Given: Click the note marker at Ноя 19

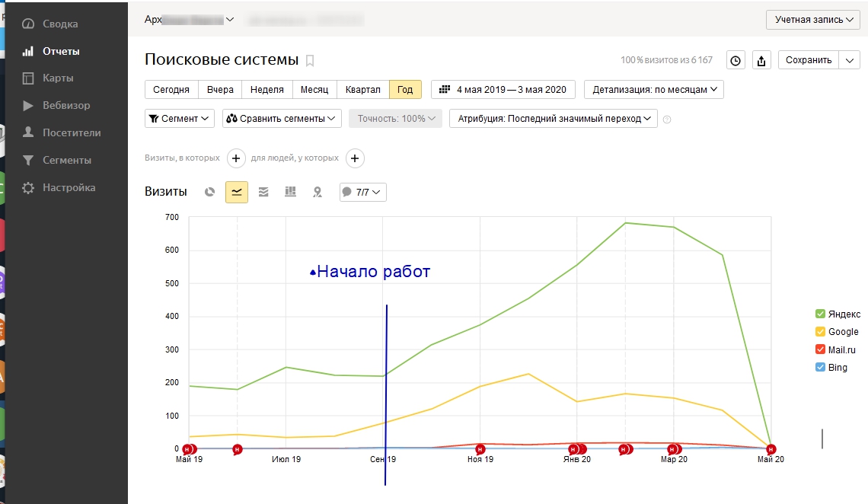Looking at the screenshot, I should [480, 449].
